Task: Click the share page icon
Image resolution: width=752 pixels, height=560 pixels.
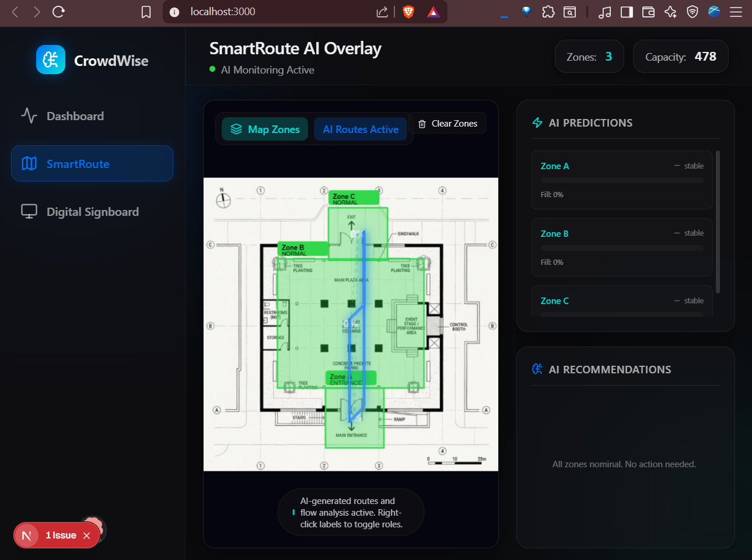Action: click(382, 12)
